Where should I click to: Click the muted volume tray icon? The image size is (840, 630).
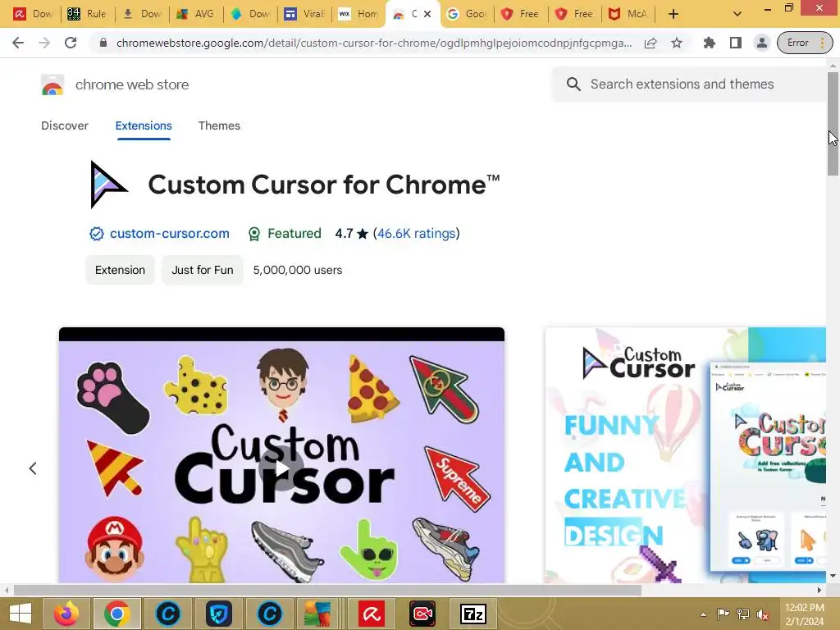[762, 614]
